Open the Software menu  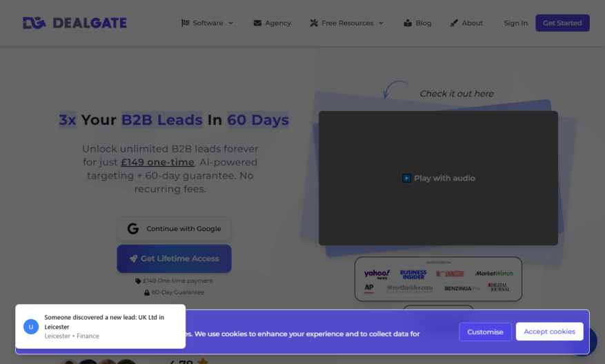(x=207, y=23)
